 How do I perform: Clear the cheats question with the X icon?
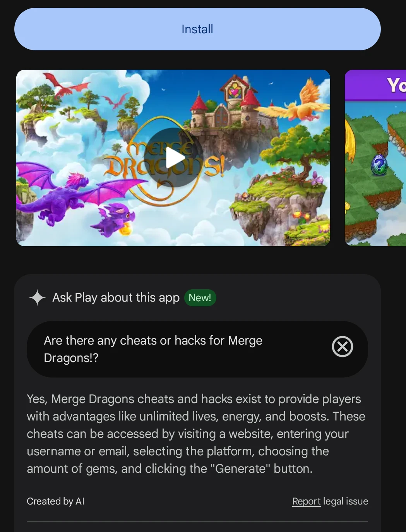tap(343, 347)
